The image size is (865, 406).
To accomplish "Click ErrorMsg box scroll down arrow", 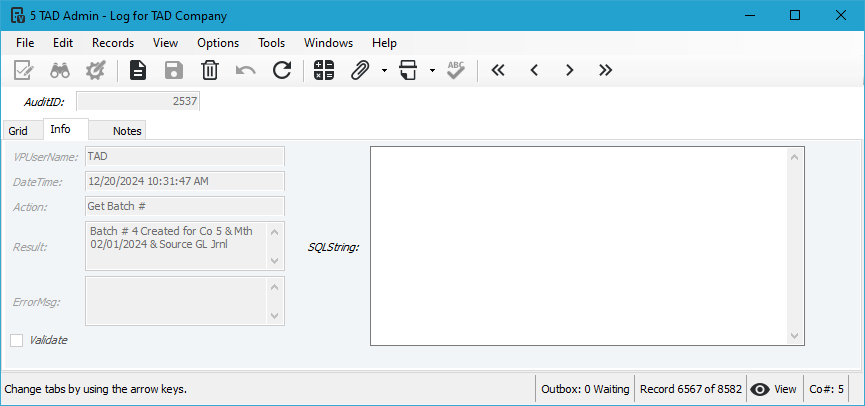I will (x=275, y=316).
